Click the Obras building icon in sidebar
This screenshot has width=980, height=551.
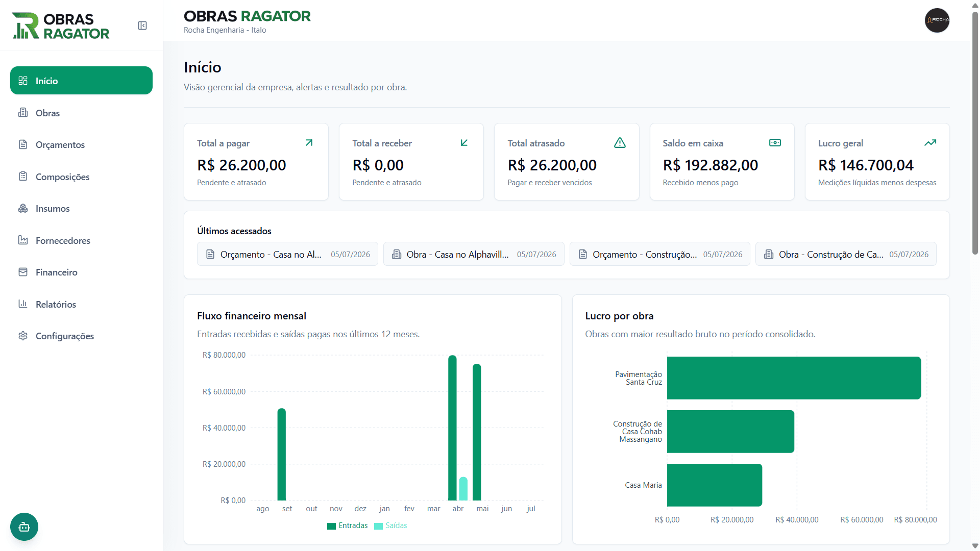click(23, 113)
